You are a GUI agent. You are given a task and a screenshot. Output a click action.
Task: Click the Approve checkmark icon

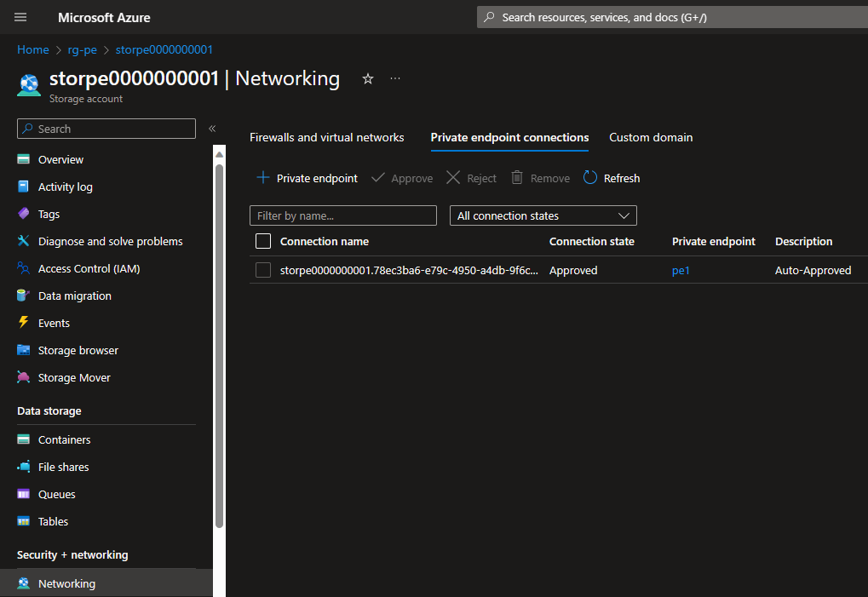coord(378,178)
